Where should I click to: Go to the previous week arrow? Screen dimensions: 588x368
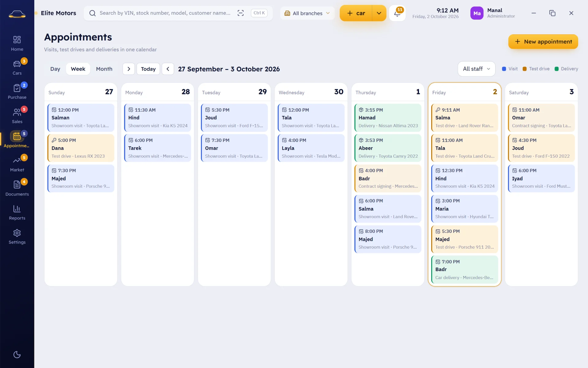click(x=168, y=69)
